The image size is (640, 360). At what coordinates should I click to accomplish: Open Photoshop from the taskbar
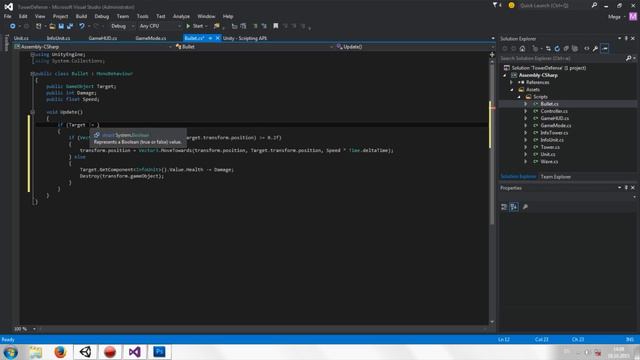(x=159, y=352)
